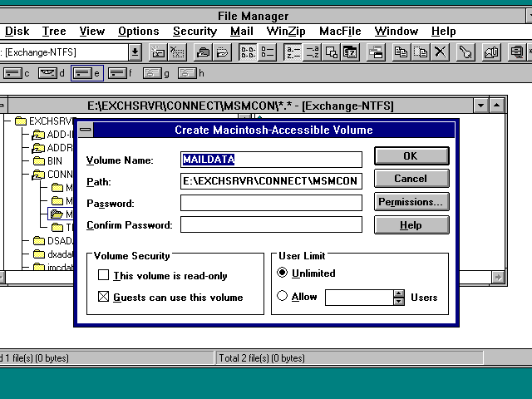Sort files by size toolbar icon

pyautogui.click(x=331, y=52)
